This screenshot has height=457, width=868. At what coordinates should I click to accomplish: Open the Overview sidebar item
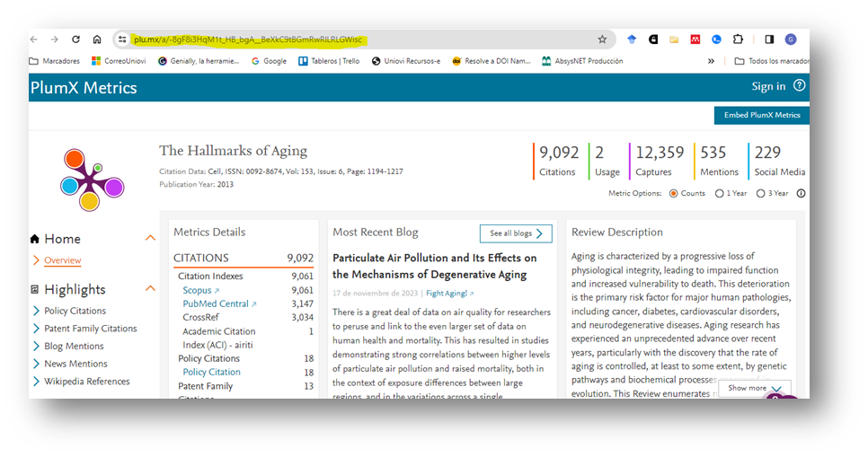[x=62, y=260]
